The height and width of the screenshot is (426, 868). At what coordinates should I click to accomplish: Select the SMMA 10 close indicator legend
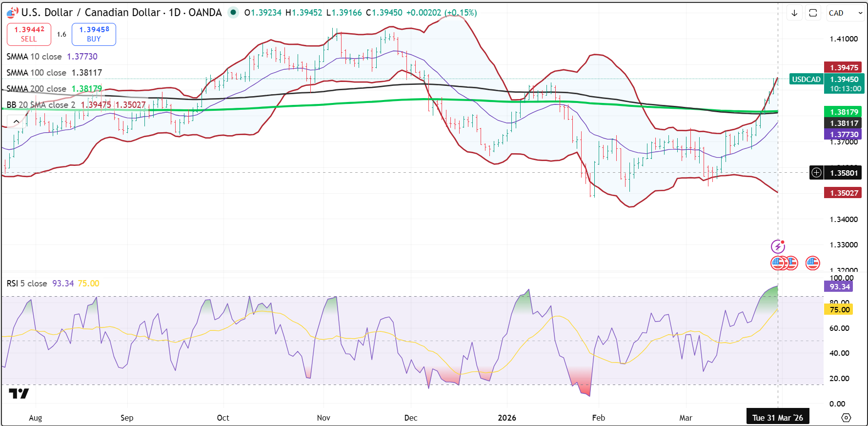(34, 57)
